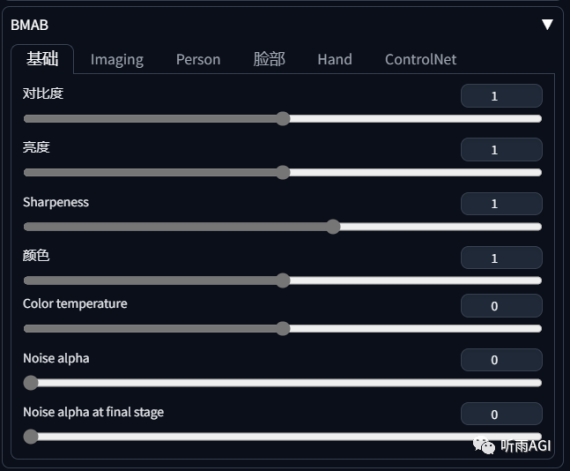
Task: Click the Noise alpha value field
Action: (501, 360)
